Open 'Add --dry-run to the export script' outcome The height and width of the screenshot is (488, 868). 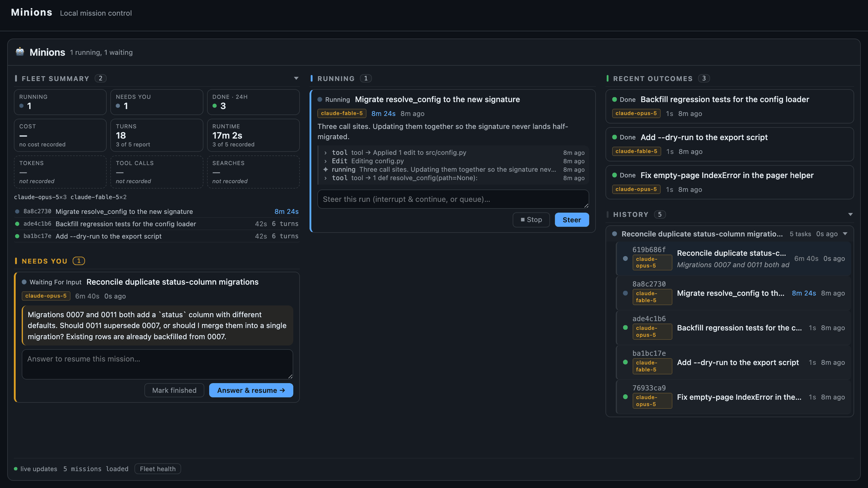(x=730, y=144)
